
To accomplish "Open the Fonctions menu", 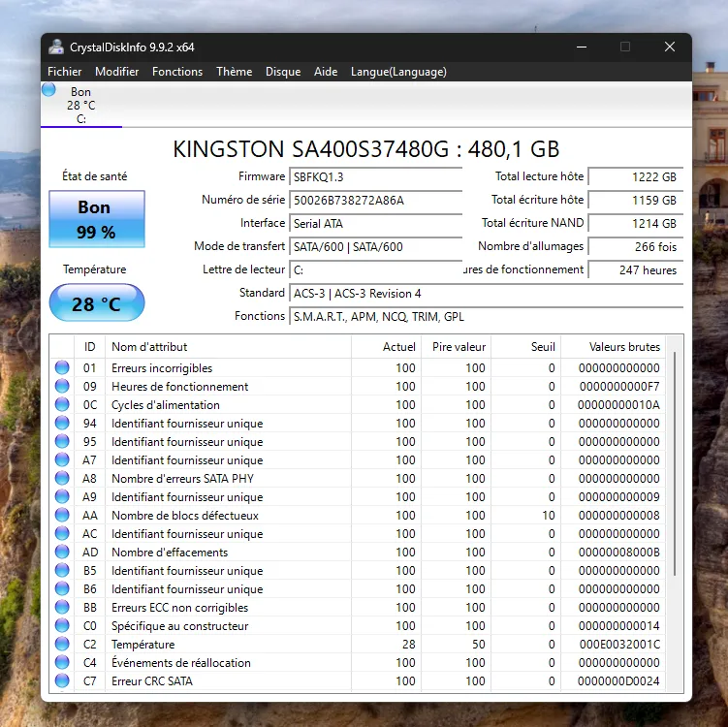I will pyautogui.click(x=177, y=72).
